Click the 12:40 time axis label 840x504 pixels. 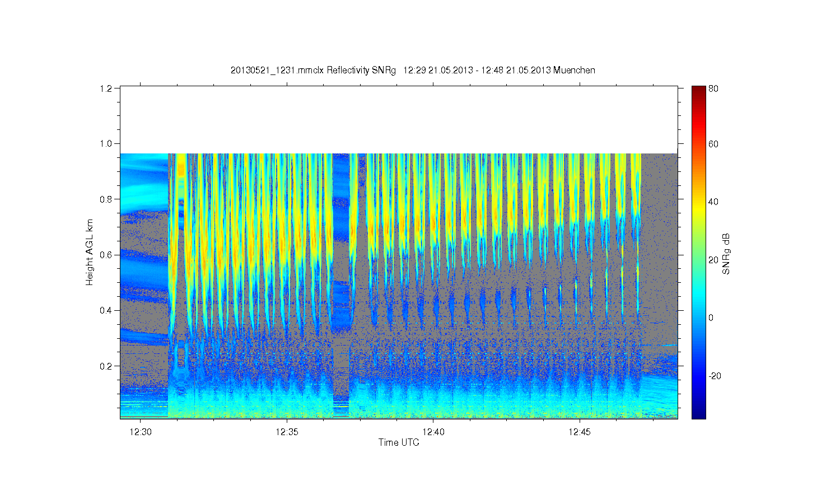click(x=433, y=432)
